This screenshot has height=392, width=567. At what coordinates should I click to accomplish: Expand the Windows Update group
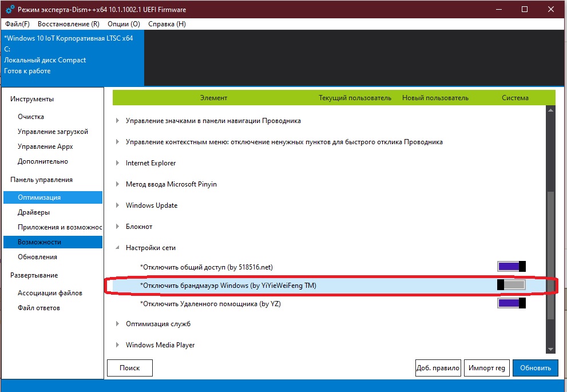[x=117, y=205]
